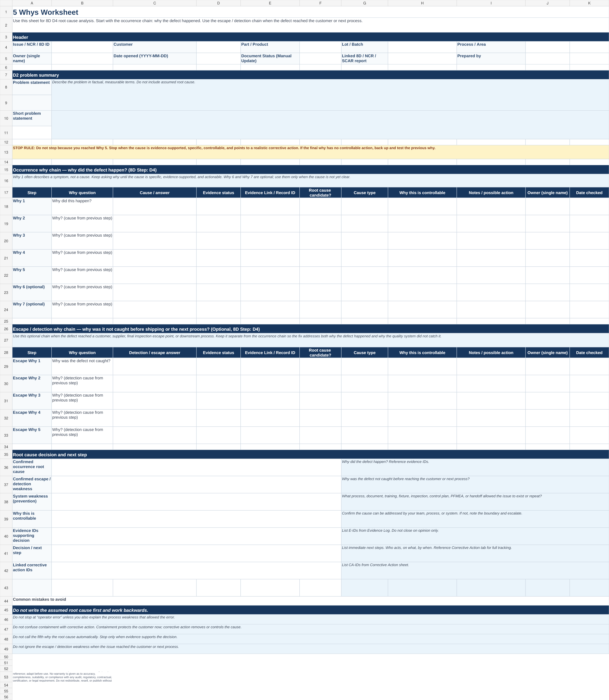The width and height of the screenshot is (609, 700).
Task: Click "Why was the defect not caught?" cell
Action: tap(82, 367)
